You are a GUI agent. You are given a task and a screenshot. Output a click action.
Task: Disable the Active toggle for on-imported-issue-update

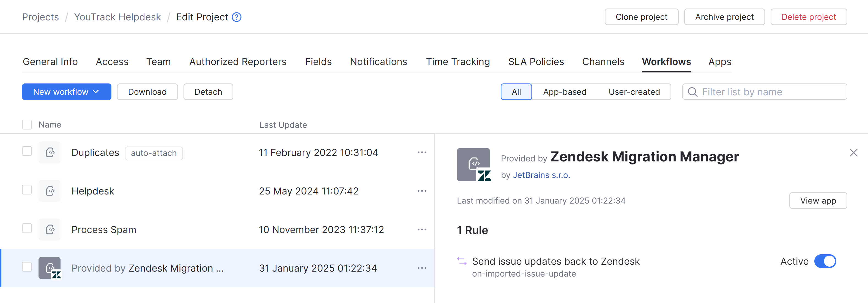point(825,261)
